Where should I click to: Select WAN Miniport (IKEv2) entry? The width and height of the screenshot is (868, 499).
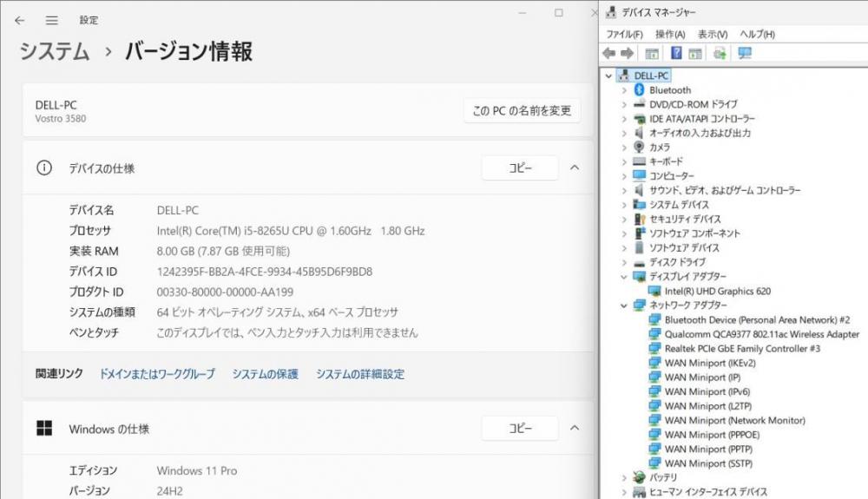[710, 363]
